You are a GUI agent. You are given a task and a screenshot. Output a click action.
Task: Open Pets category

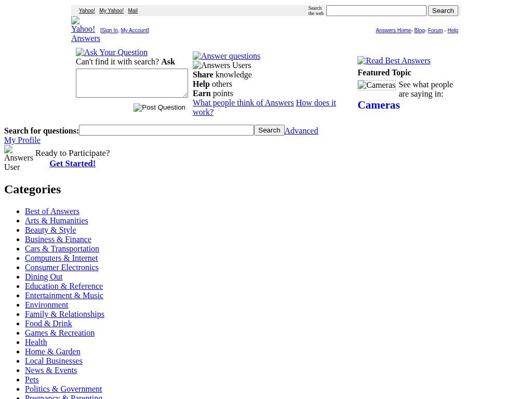pos(32,380)
